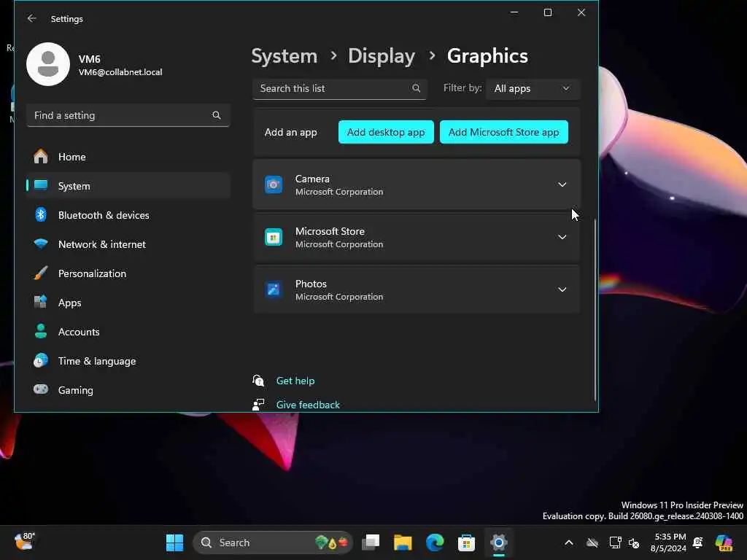Screen dimensions: 747x560
Task: Open Personalization settings
Action: pos(128,273)
